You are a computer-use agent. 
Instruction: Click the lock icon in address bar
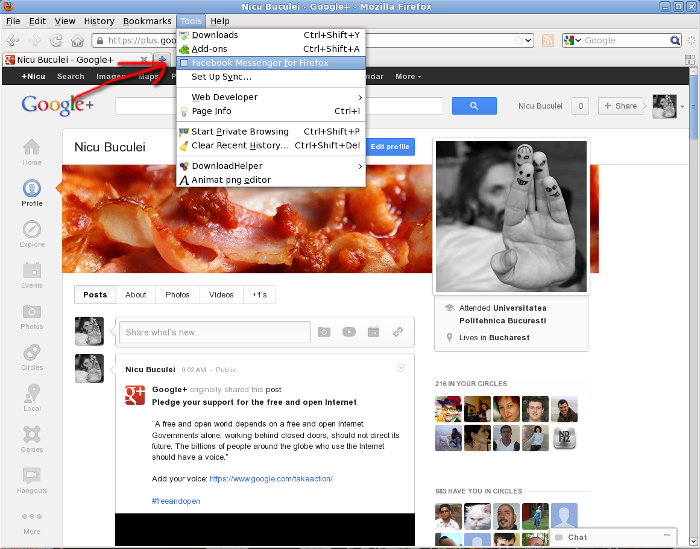(x=100, y=40)
